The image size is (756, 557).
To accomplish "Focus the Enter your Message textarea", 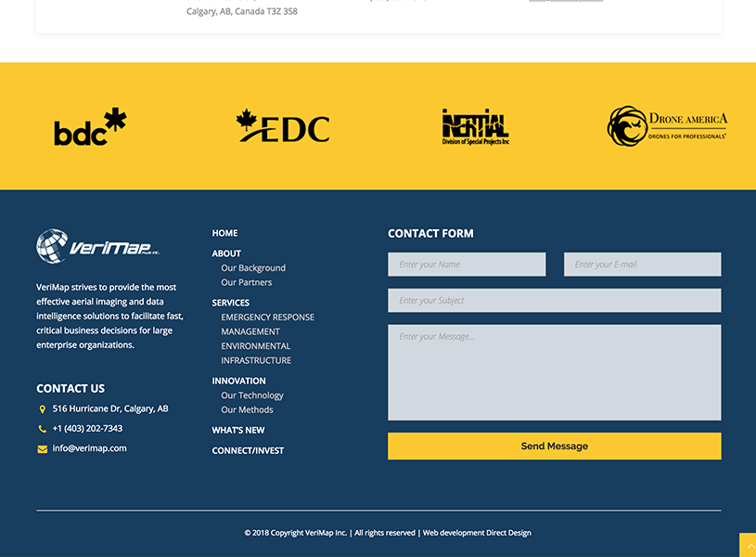I will tap(555, 372).
